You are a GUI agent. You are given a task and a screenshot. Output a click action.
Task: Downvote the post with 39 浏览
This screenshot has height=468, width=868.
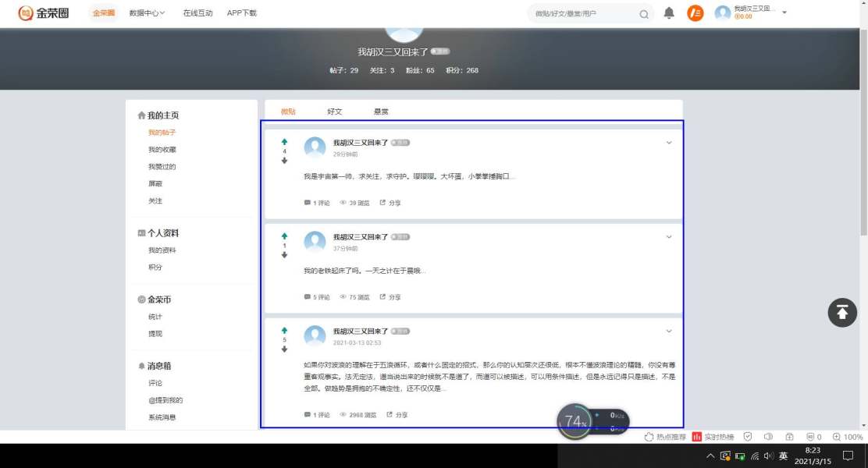point(285,161)
